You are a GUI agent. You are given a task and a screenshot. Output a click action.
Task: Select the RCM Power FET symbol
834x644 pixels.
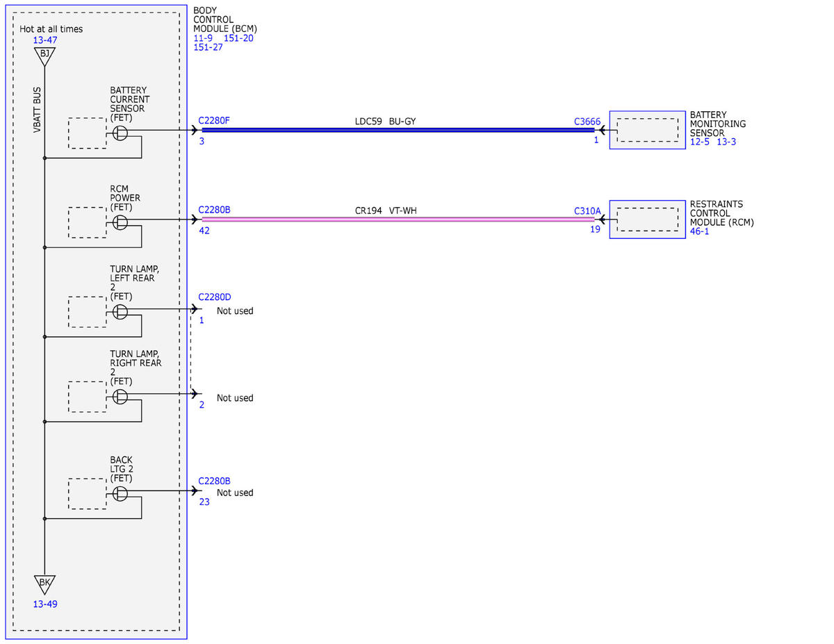(120, 222)
